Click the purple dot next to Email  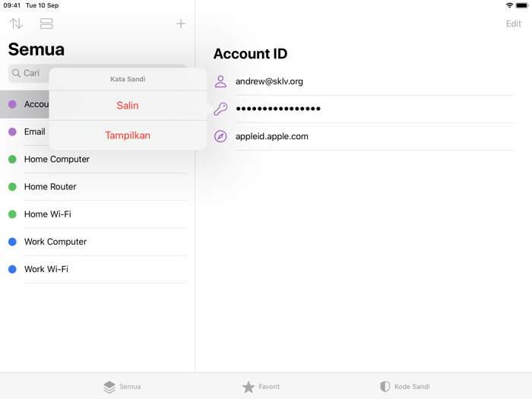(12, 131)
